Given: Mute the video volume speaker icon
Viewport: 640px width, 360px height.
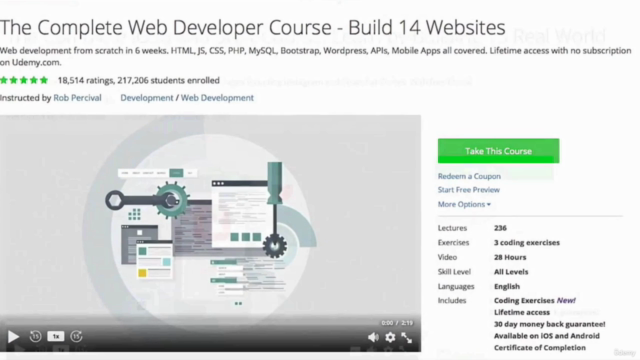Looking at the screenshot, I should pos(373,337).
